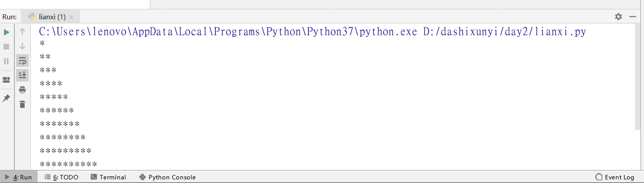Switch to the 6: TODO tool window
644x183 pixels.
[x=62, y=177]
